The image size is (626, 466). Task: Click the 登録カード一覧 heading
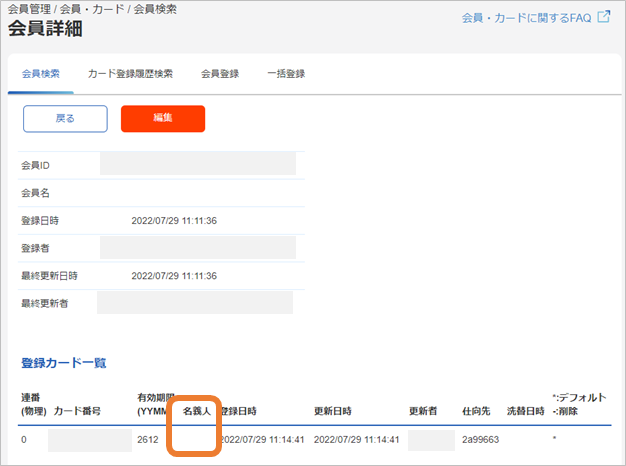[x=64, y=363]
